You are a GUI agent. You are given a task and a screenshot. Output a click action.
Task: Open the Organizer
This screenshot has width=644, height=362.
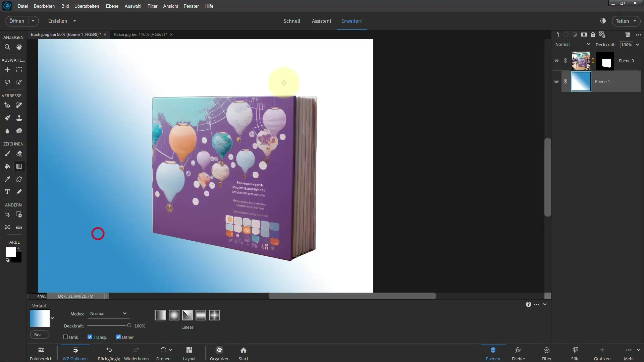pos(219,354)
